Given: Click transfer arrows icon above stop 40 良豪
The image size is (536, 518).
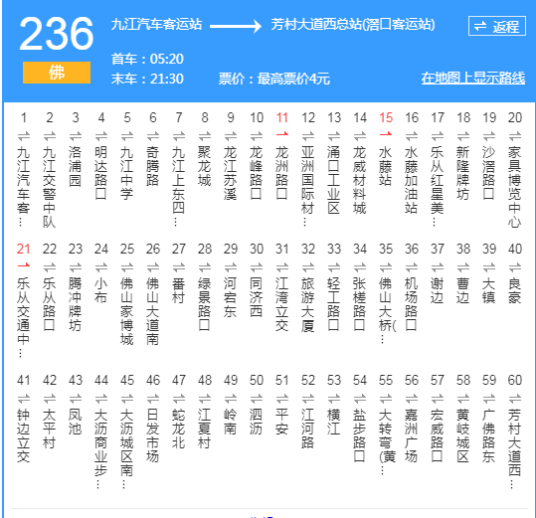Looking at the screenshot, I should coord(515,267).
